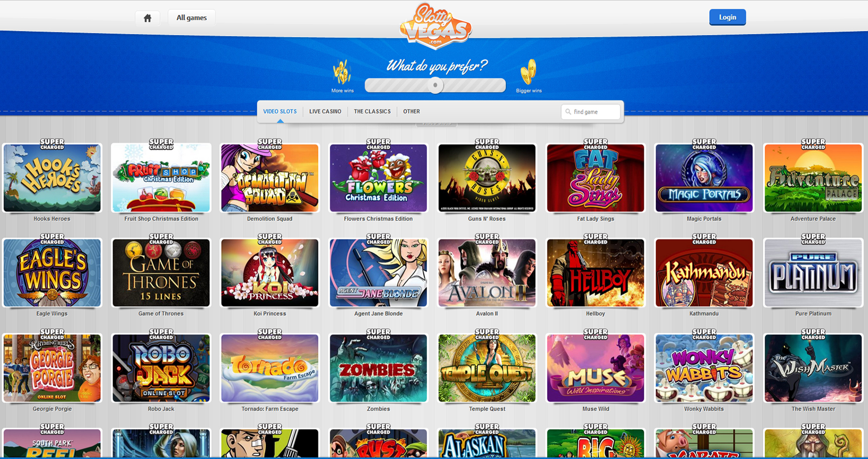The image size is (868, 459).
Task: Click the Pure Platinum game image
Action: click(813, 273)
